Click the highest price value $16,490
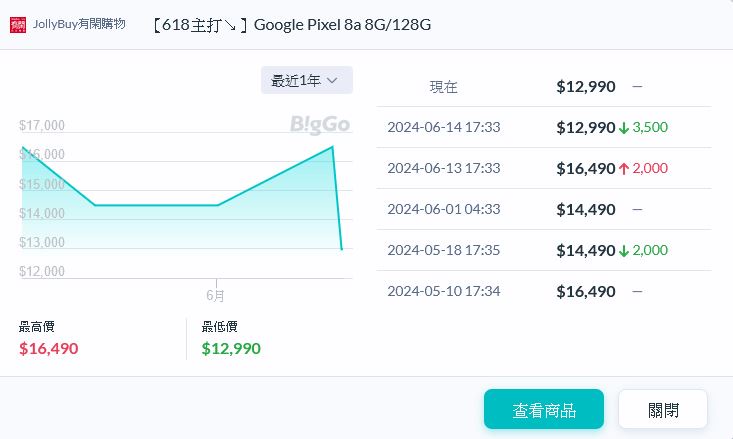 pos(48,348)
